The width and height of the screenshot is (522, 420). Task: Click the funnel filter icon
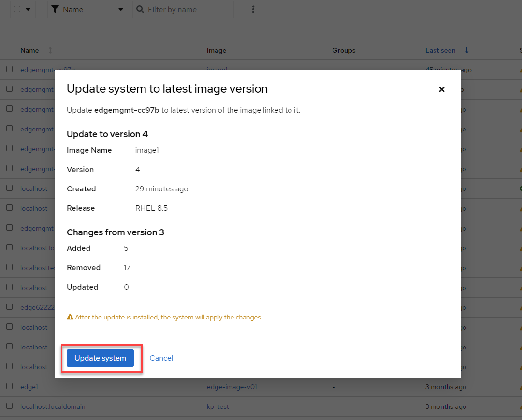pos(55,10)
